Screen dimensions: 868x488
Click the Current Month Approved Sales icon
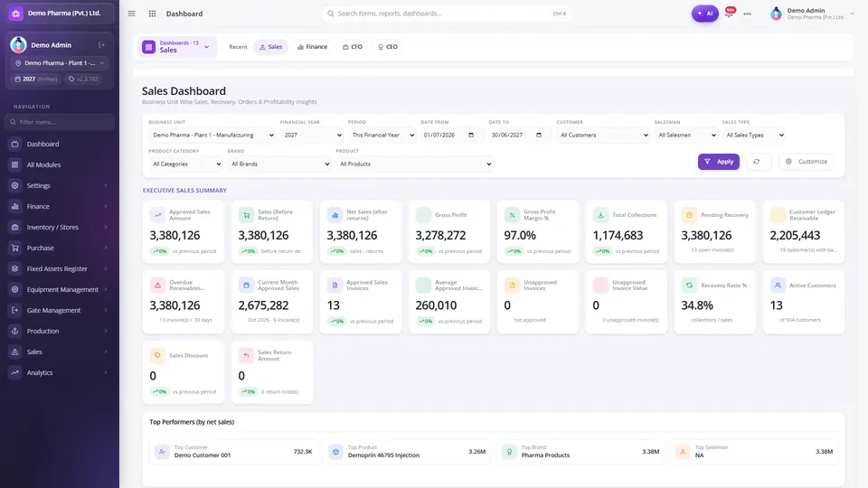click(x=246, y=285)
